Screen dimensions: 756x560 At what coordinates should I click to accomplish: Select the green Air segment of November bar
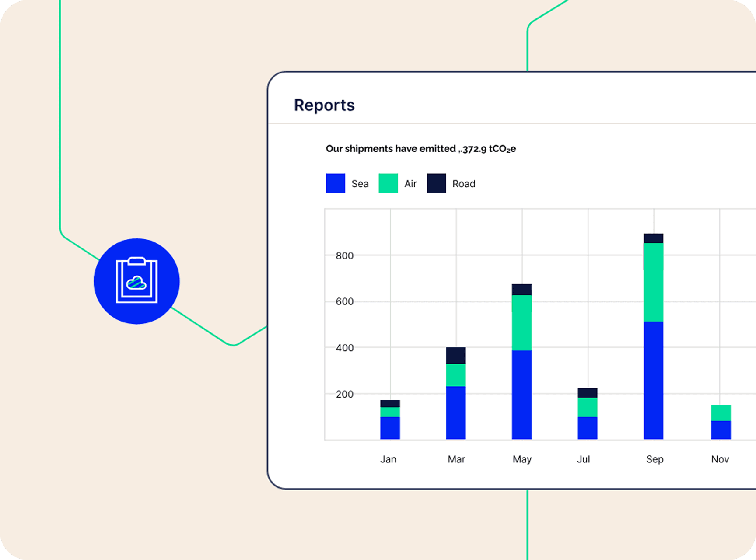[721, 413]
